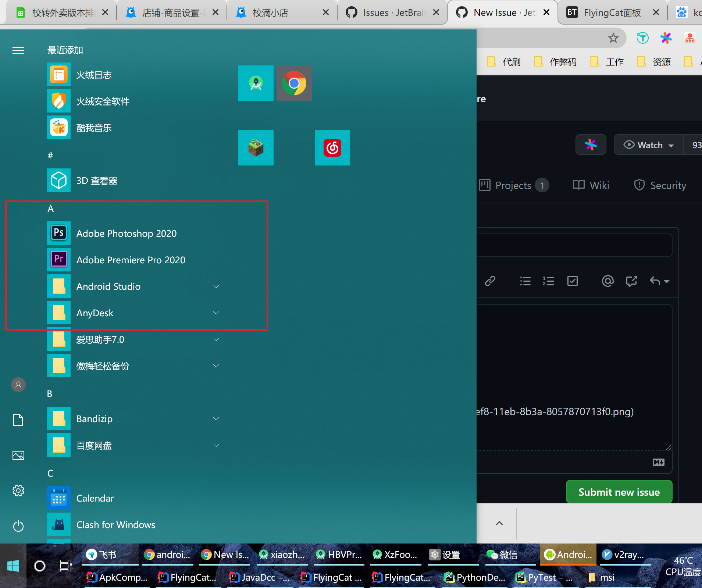The height and width of the screenshot is (588, 702).
Task: Switch to the Projects tab
Action: click(513, 185)
